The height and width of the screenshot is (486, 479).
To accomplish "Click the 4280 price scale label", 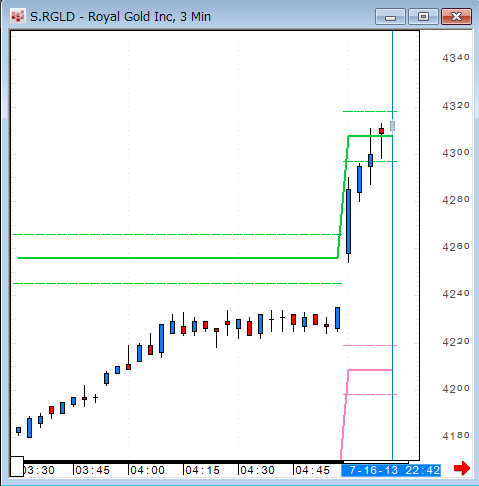I will click(x=456, y=200).
